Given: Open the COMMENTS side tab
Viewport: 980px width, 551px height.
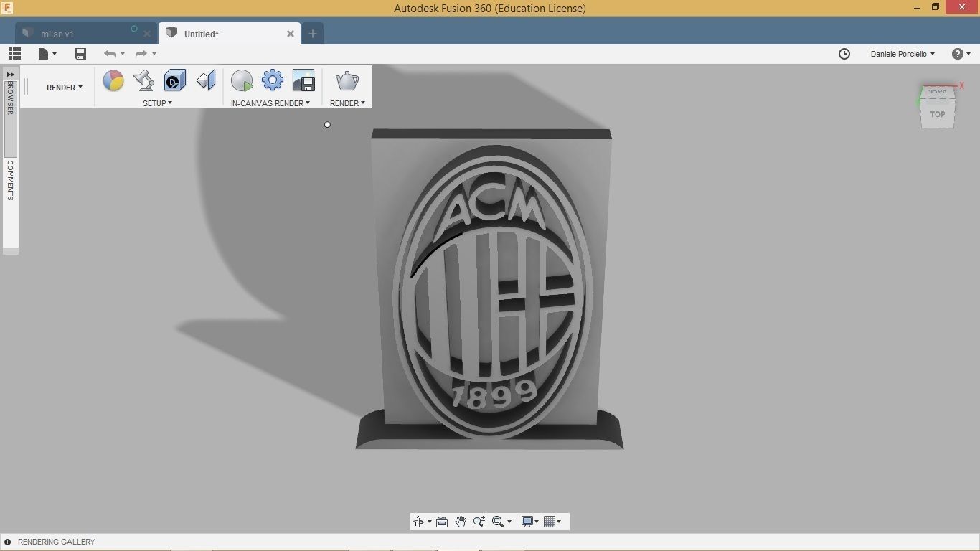Looking at the screenshot, I should click(11, 180).
